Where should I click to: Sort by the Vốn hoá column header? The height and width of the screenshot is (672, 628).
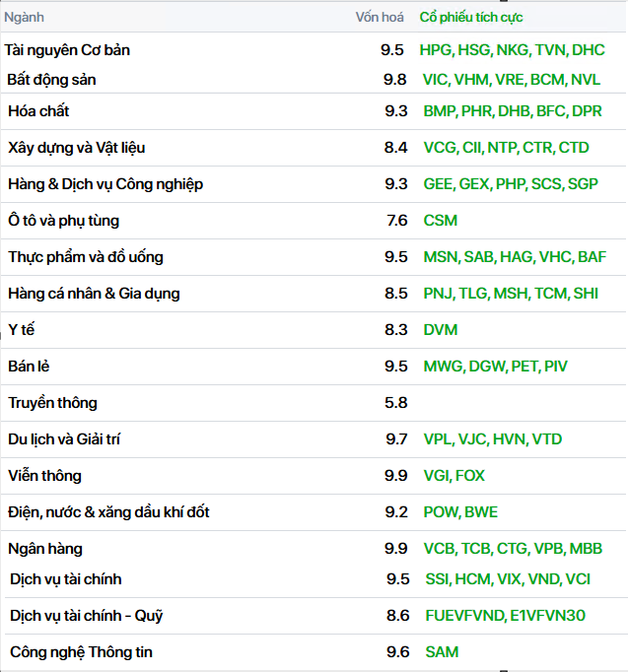click(381, 17)
